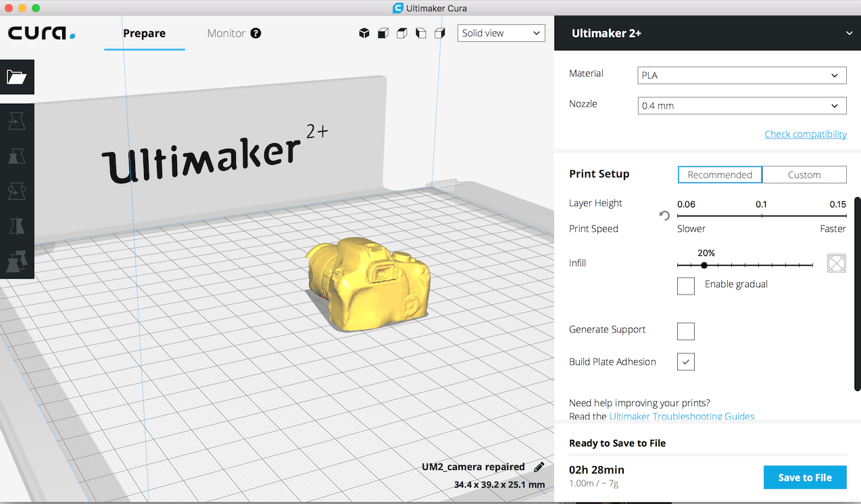
Task: Click the Infill slider handle at 20%
Action: 704,266
